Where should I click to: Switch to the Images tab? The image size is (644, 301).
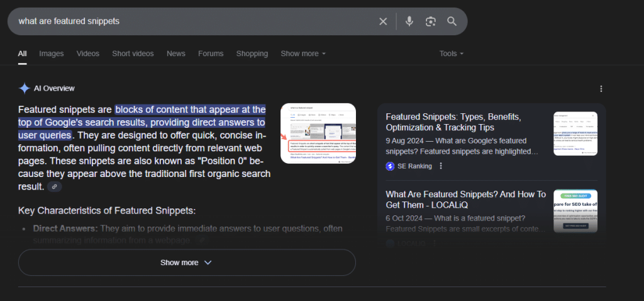pos(52,54)
